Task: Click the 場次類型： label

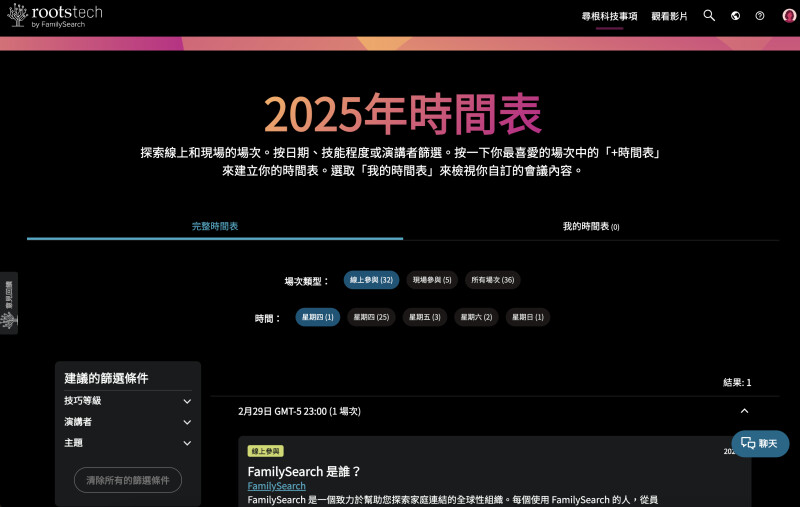Action: (307, 281)
